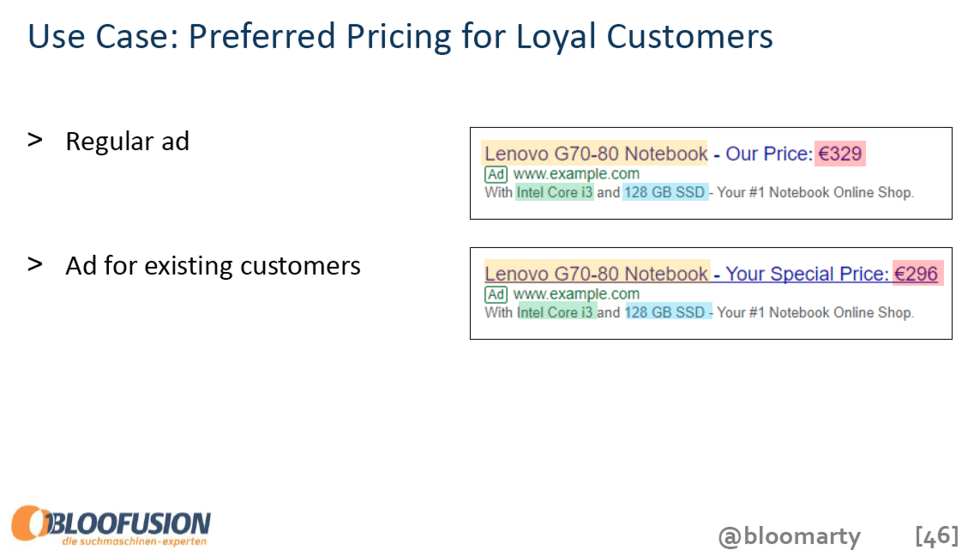Image resolution: width=980 pixels, height=556 pixels.
Task: Click the €329 price highlight
Action: pos(840,153)
